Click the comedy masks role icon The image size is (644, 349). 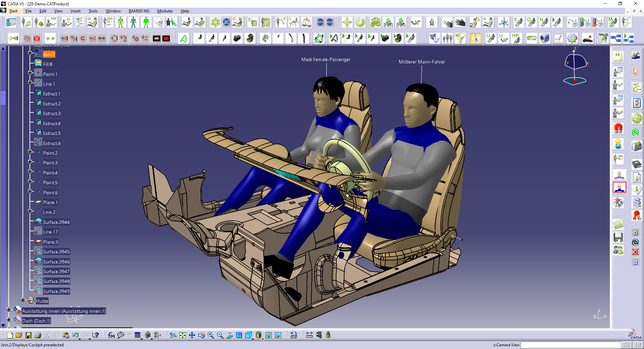pos(435,39)
